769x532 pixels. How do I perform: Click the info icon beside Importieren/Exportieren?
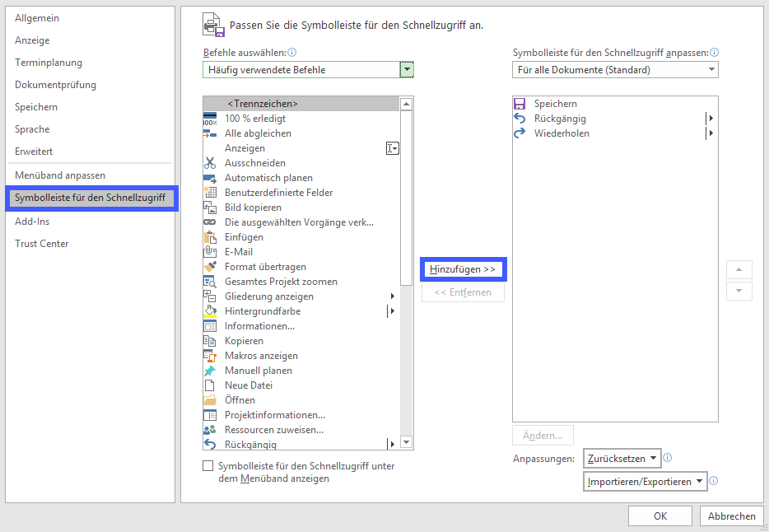coord(714,480)
